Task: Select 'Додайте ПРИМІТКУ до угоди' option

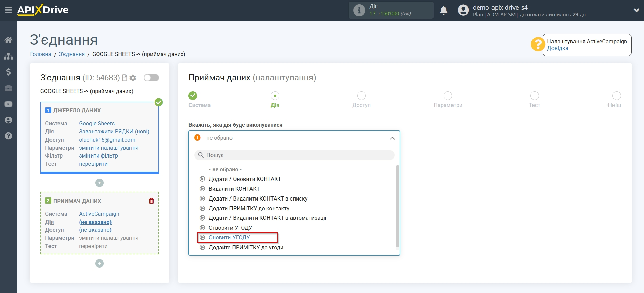Action: [x=246, y=247]
